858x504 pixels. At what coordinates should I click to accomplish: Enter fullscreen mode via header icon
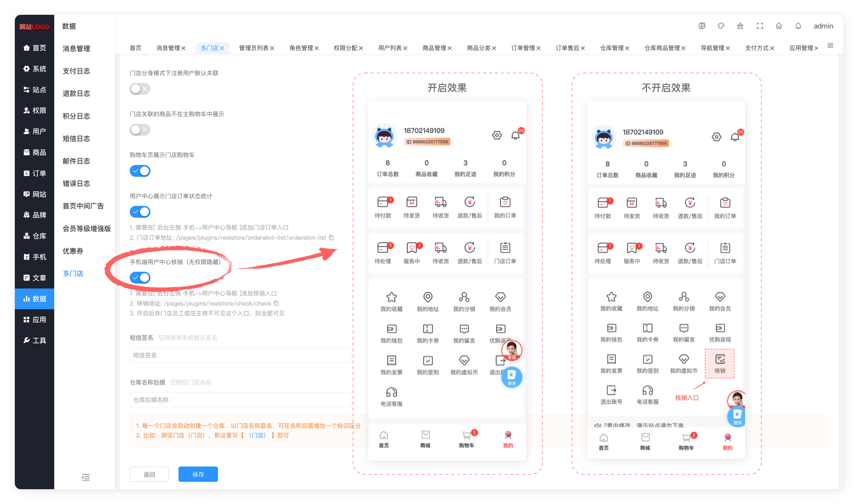(759, 26)
